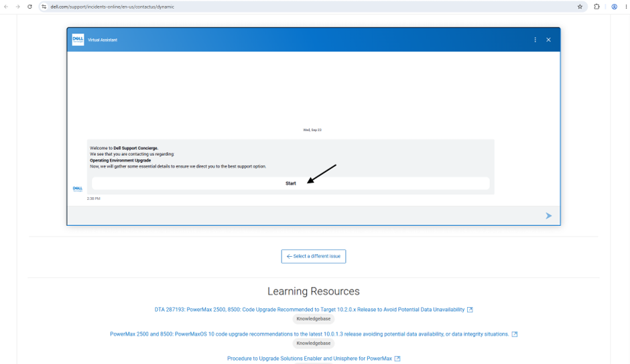The height and width of the screenshot is (364, 630).
Task: Click the Welcome to Dell Support Concierge text
Action: (x=124, y=148)
